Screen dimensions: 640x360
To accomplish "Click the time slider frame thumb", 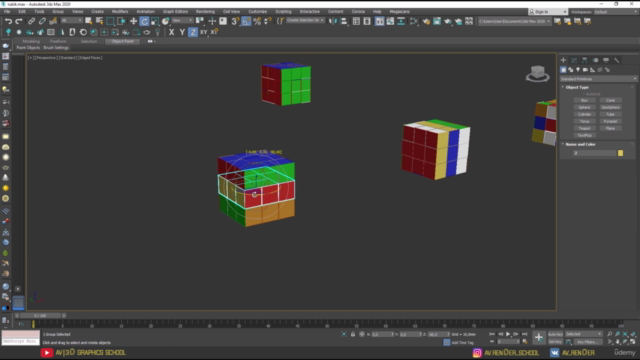I will (x=40, y=316).
